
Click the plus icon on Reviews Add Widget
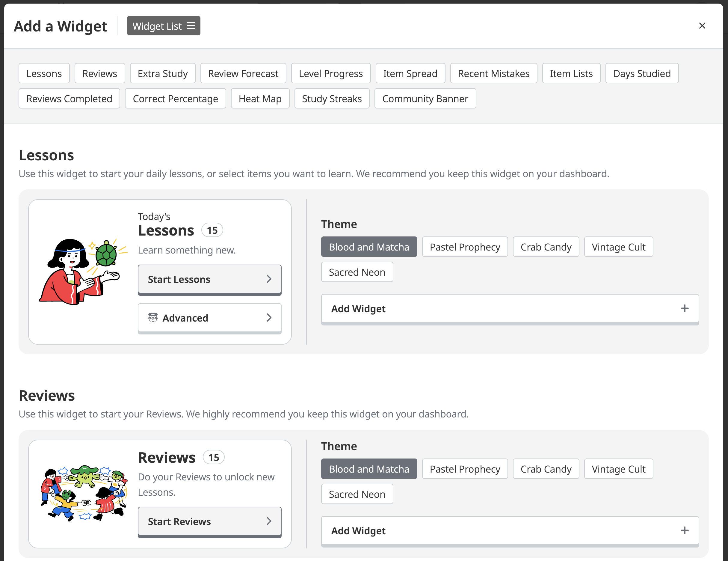(x=684, y=530)
